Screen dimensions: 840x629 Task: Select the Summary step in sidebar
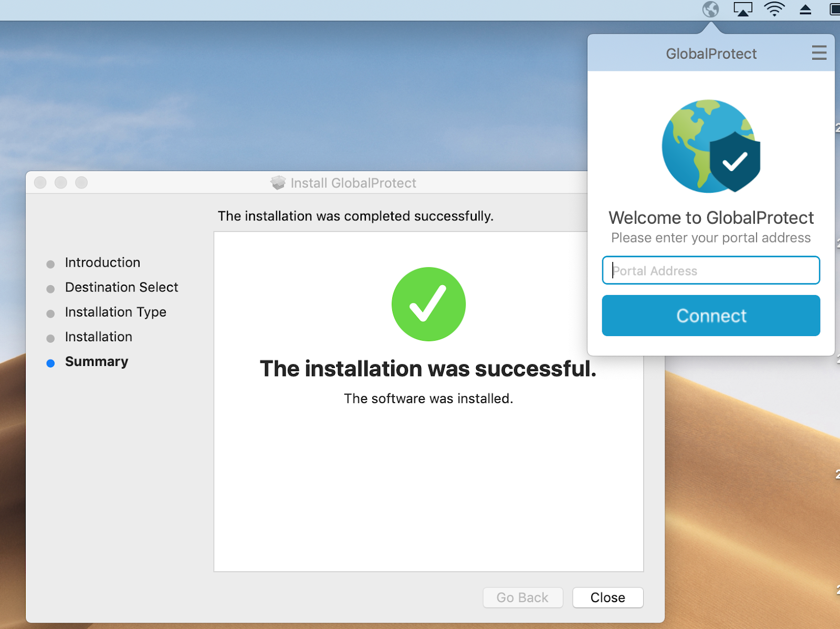pos(96,362)
